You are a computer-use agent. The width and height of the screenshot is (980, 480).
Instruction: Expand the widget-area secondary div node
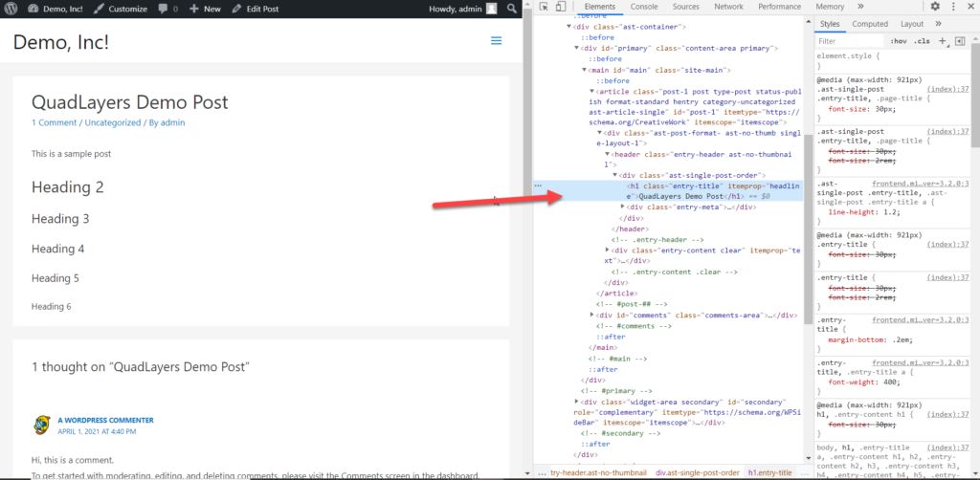[x=577, y=402]
